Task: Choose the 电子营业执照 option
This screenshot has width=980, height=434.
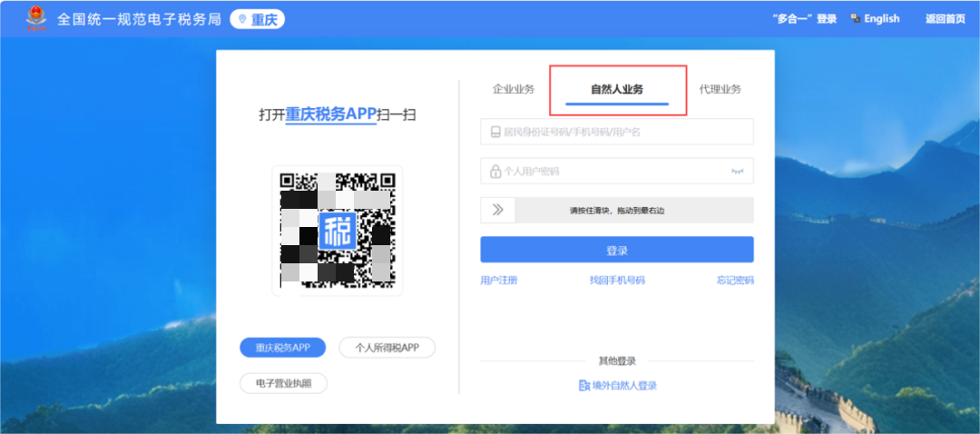Action: [284, 383]
